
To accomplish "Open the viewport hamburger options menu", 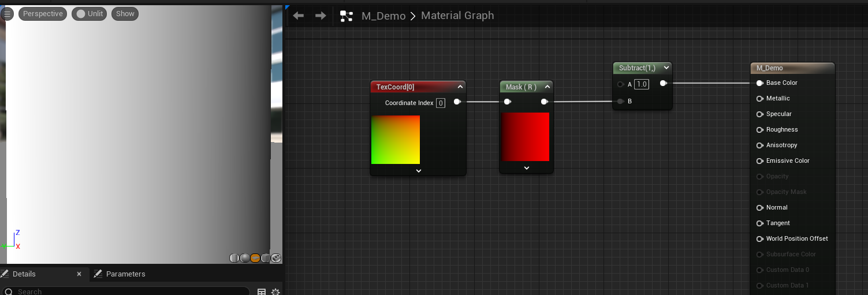I will (x=7, y=14).
